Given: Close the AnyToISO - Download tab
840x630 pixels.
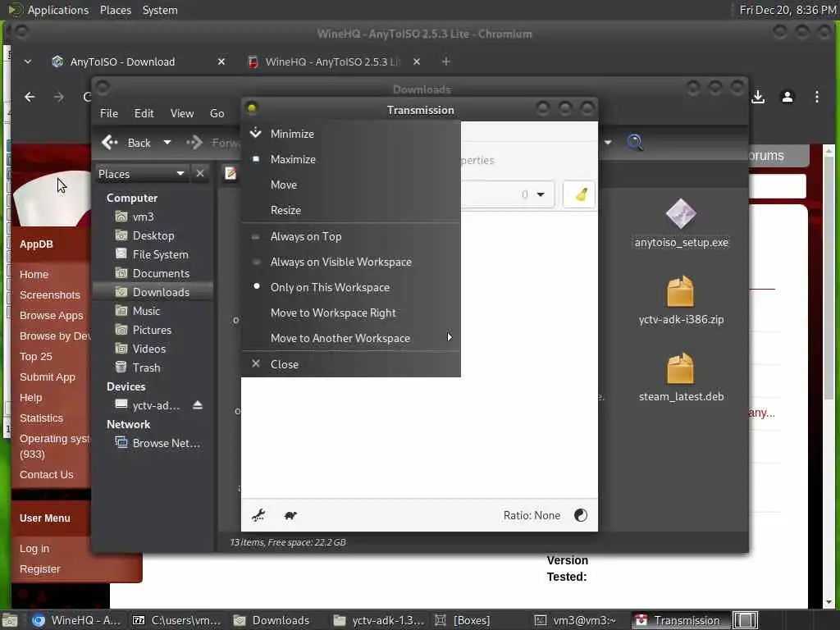Looking at the screenshot, I should coord(221,62).
